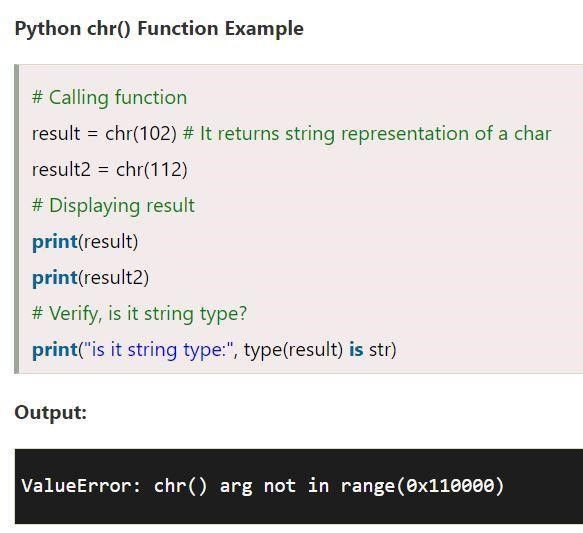This screenshot has height=533, width=583.
Task: Click 'str' at the end of code
Action: (380, 350)
